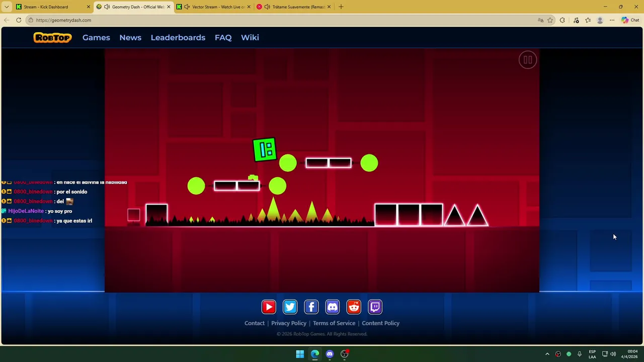Click the browser back arrow
Viewport: 644px width, 362px height.
point(7,20)
